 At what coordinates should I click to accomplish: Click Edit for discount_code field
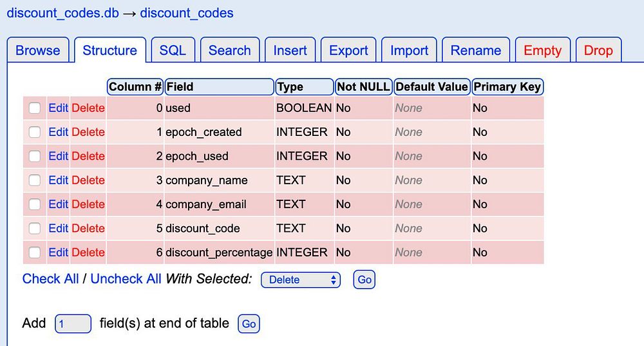click(x=58, y=228)
